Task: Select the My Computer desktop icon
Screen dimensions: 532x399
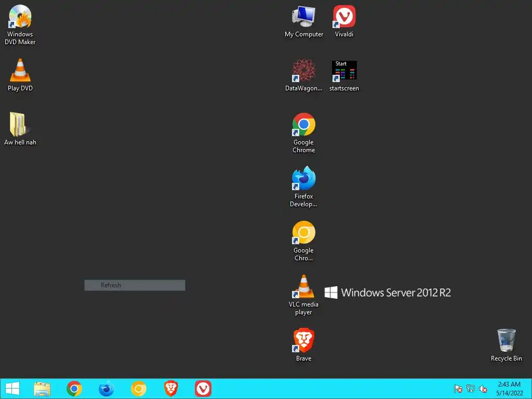Action: coord(303,21)
